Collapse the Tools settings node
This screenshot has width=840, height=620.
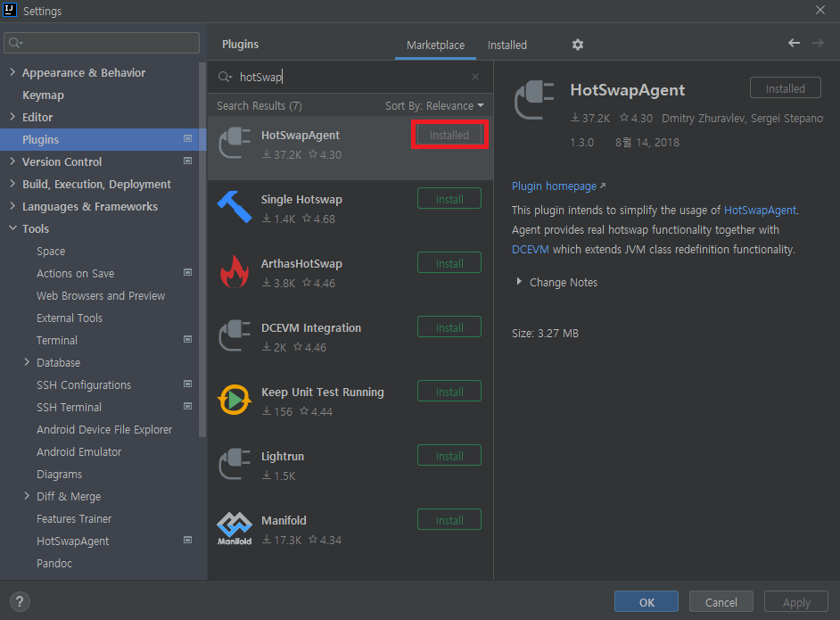(12, 228)
